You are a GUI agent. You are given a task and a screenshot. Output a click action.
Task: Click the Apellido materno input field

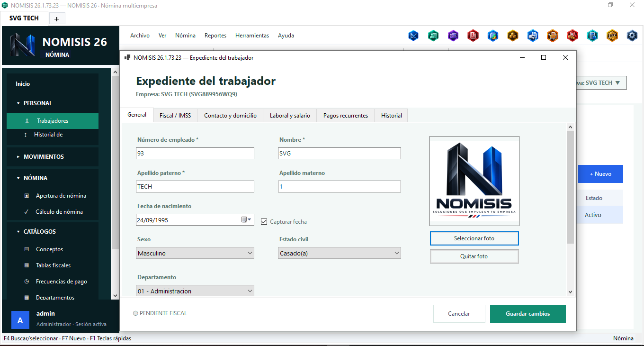340,187
